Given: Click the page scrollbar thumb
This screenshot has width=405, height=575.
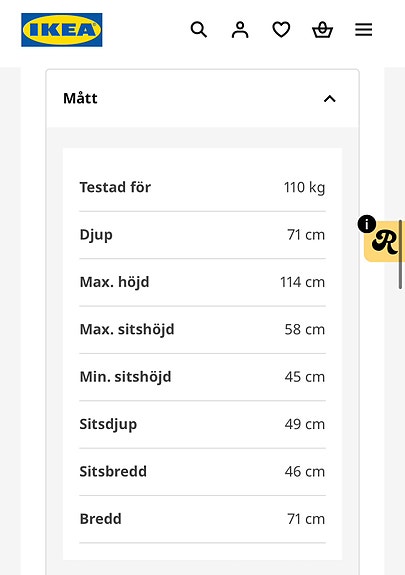Looking at the screenshot, I should click(400, 254).
